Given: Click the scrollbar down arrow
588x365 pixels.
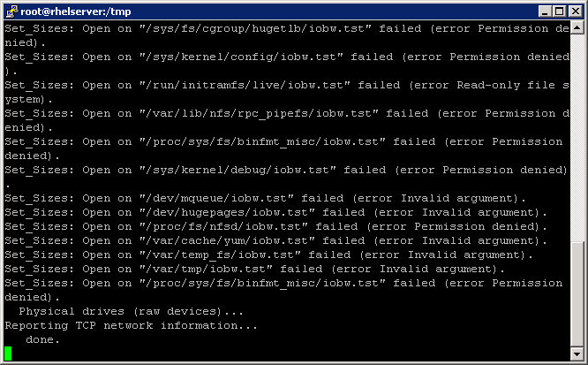Looking at the screenshot, I should (x=577, y=354).
